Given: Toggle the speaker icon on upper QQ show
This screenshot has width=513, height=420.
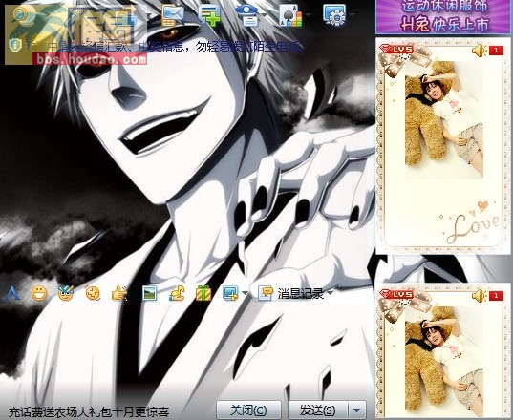Looking at the screenshot, I should [x=479, y=51].
